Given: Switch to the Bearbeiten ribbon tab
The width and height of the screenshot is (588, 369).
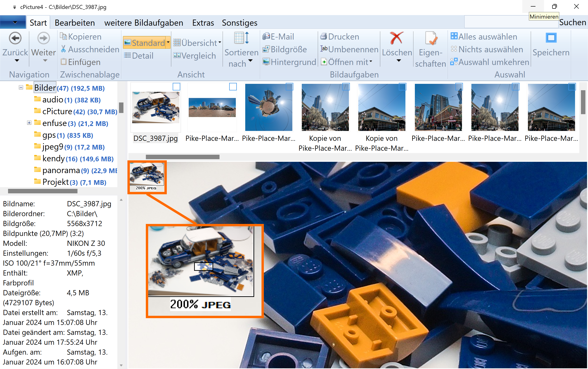Looking at the screenshot, I should [x=75, y=23].
